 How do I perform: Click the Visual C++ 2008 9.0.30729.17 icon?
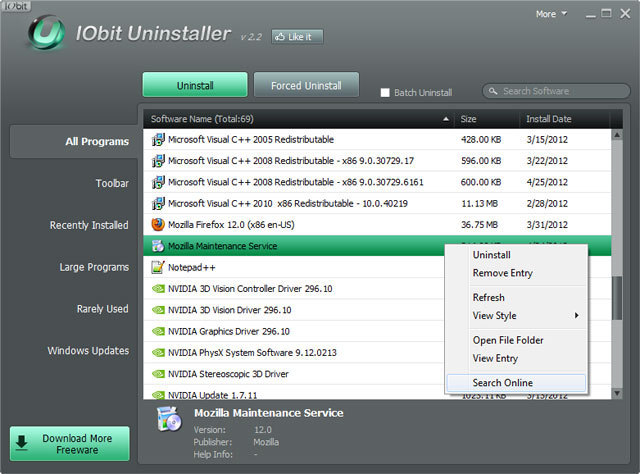pyautogui.click(x=158, y=161)
